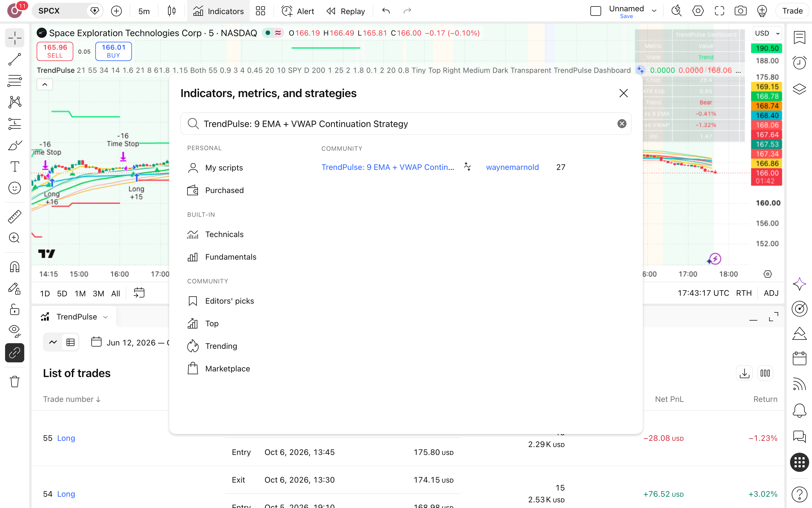Image resolution: width=812 pixels, height=508 pixels.
Task: Activate the Zoom in tool
Action: (14, 238)
